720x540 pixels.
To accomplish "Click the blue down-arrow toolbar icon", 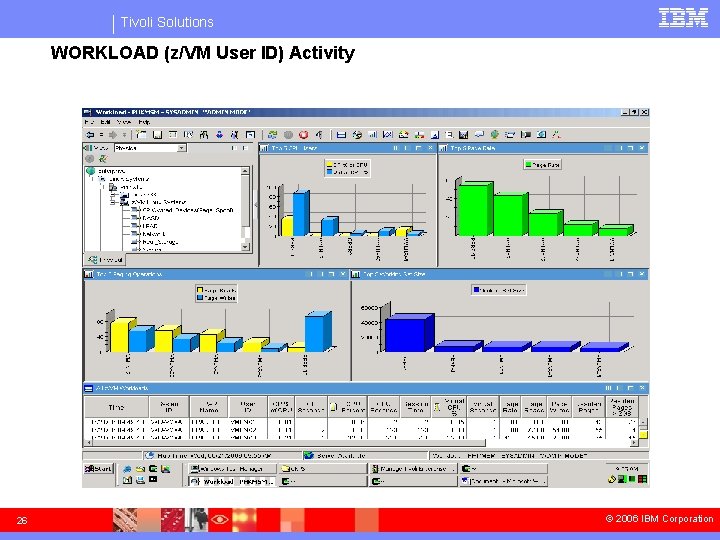I will pyautogui.click(x=219, y=135).
